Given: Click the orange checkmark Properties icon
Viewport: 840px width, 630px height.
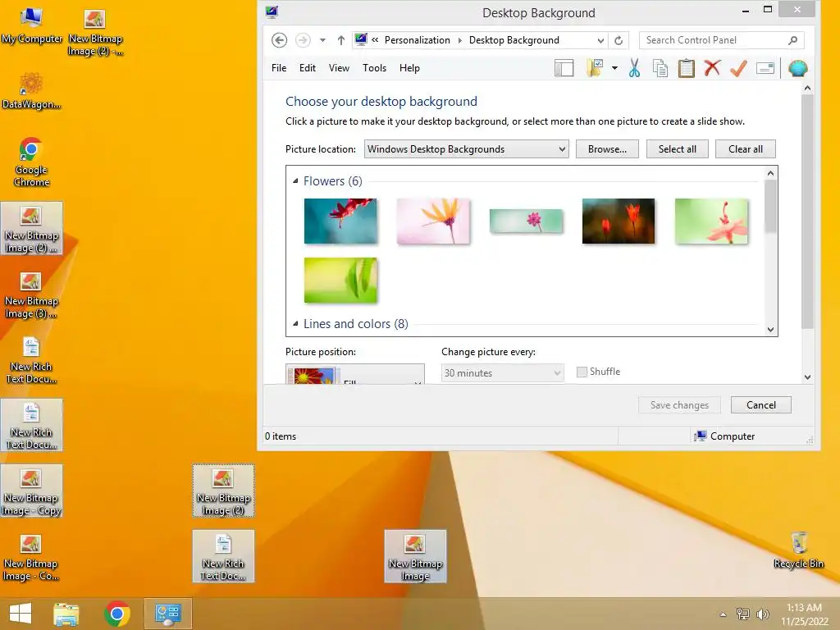Looking at the screenshot, I should (x=739, y=68).
